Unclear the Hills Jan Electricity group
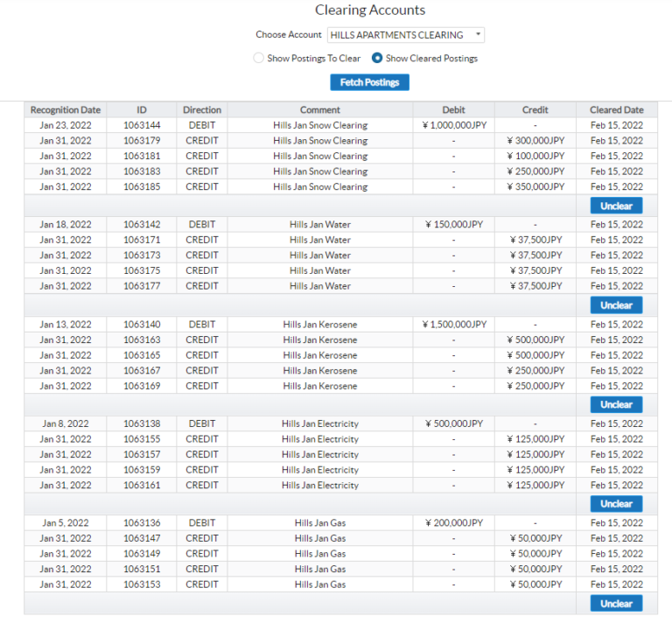Image resolution: width=672 pixels, height=630 pixels. click(616, 504)
